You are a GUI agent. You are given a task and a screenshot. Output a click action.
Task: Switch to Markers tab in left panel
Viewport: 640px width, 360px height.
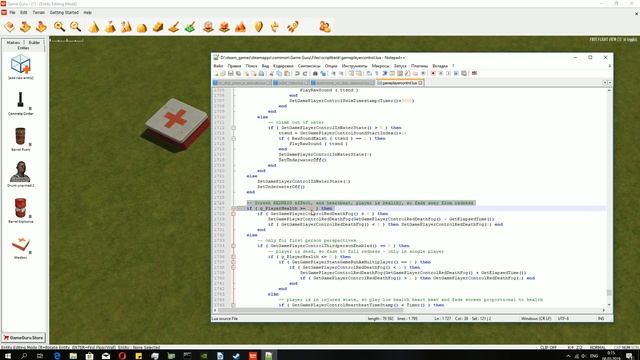(x=13, y=42)
